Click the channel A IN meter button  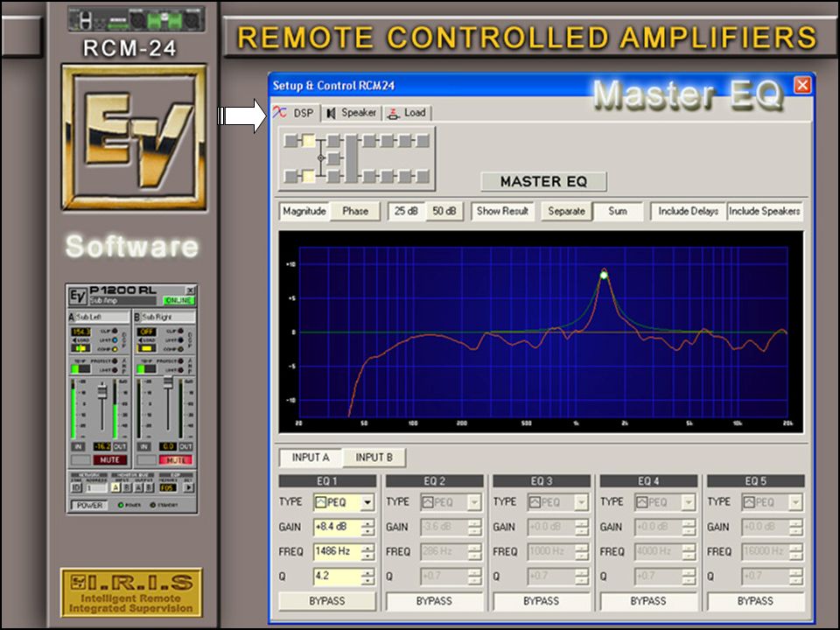(78, 446)
